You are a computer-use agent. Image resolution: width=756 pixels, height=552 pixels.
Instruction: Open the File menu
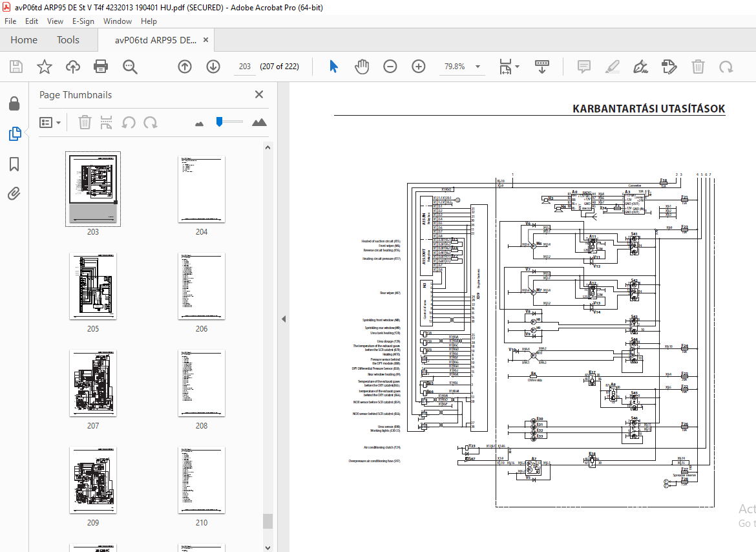[10, 21]
